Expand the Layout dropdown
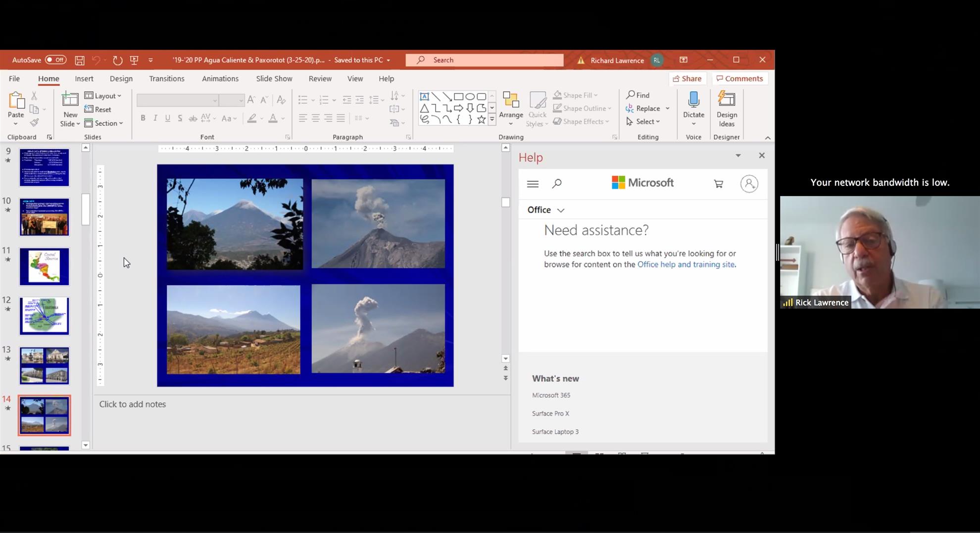The height and width of the screenshot is (533, 980). (103, 96)
